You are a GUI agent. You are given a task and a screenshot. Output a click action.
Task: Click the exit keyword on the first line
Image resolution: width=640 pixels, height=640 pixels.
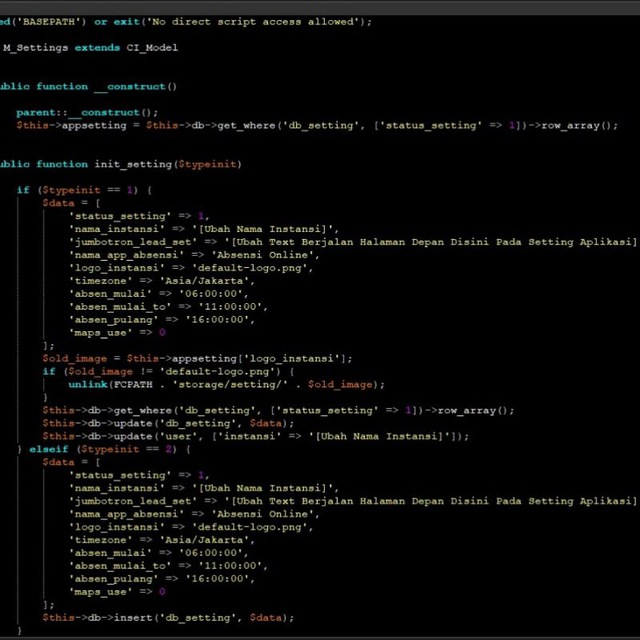[126, 21]
